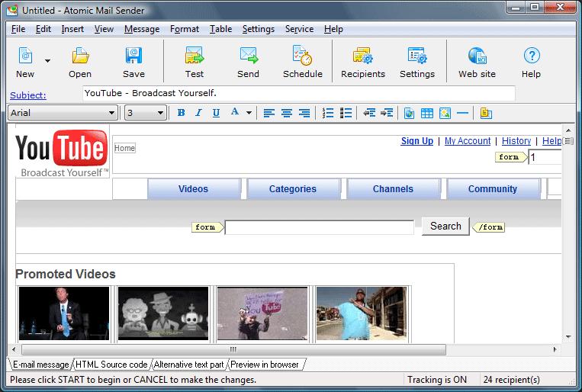Open the Settings toolbar icon
The image size is (582, 392).
point(417,56)
